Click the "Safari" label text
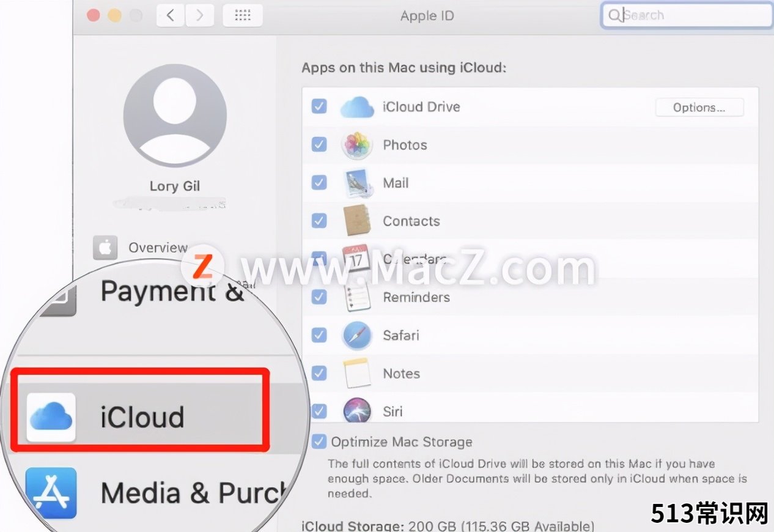774x532 pixels. 401,335
